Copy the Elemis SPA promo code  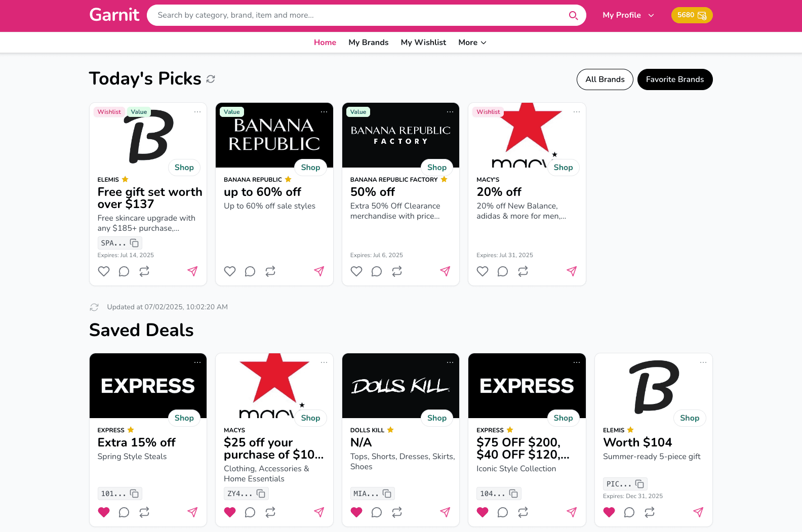coord(134,243)
